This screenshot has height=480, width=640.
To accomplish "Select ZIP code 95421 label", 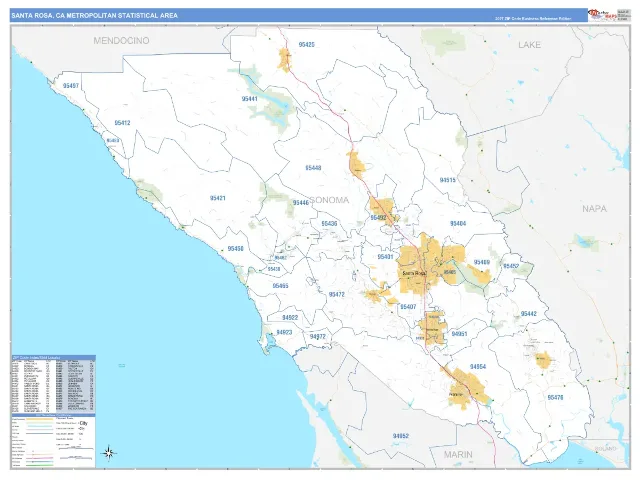I will click(x=218, y=198).
